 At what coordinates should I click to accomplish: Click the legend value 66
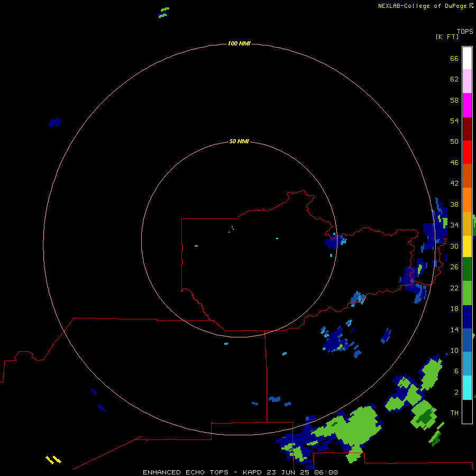tap(454, 58)
